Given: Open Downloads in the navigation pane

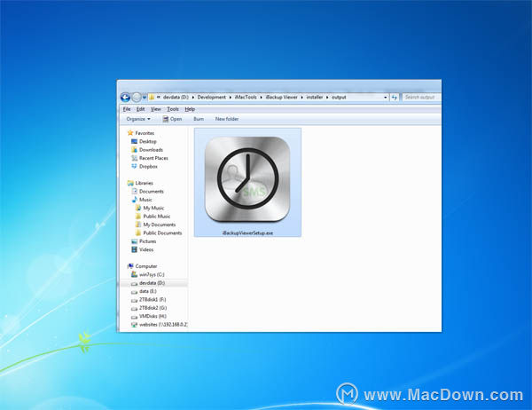Looking at the screenshot, I should point(151,150).
